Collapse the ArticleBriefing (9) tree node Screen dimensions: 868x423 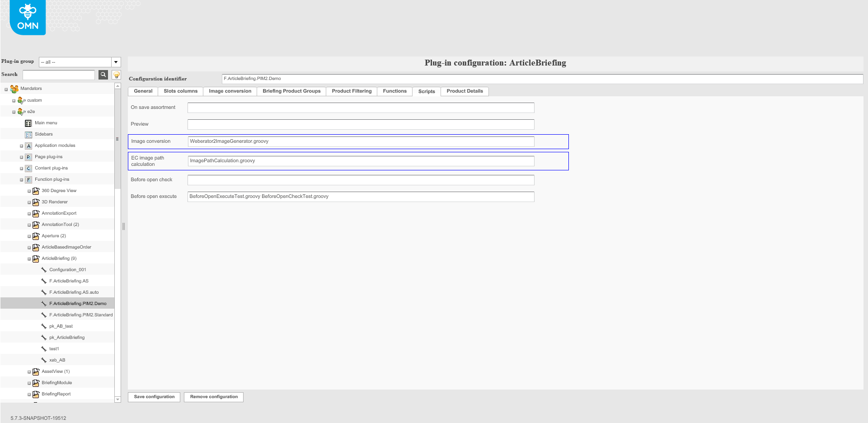click(x=29, y=259)
